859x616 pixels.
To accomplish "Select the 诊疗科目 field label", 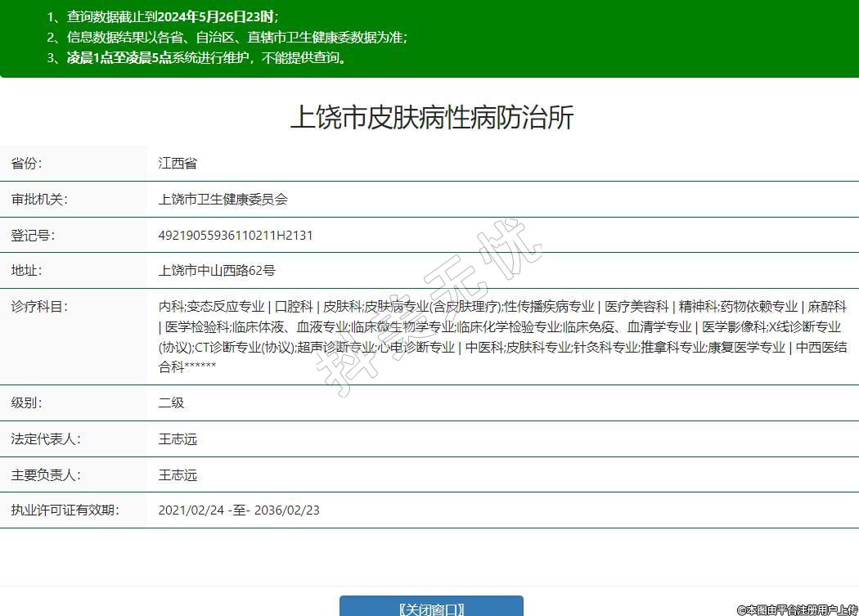I will [39, 307].
